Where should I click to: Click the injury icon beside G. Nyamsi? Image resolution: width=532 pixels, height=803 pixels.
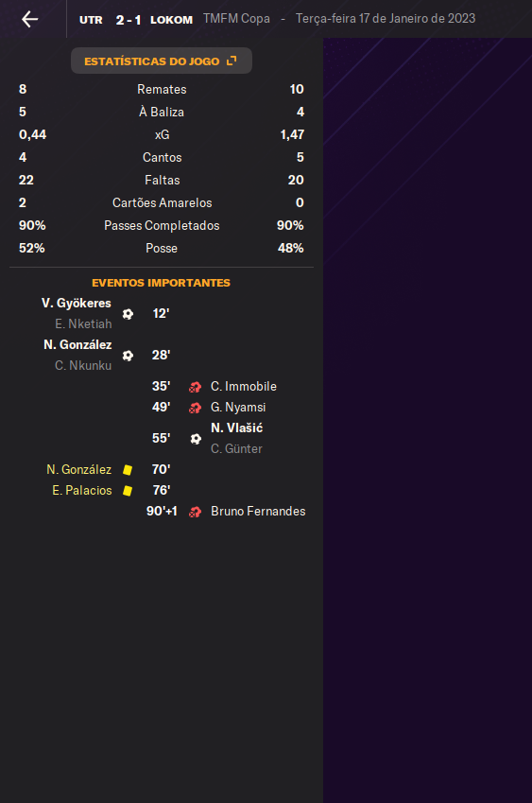[195, 409]
